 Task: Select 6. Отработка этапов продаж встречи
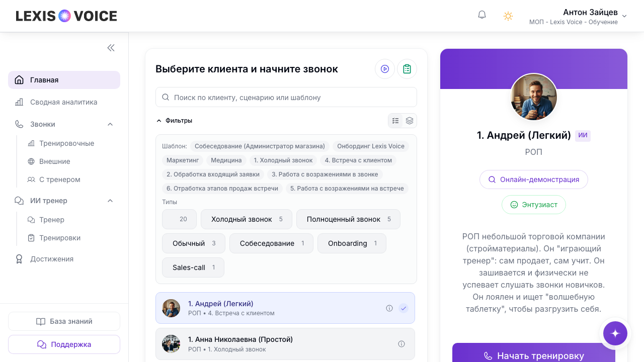coord(222,189)
